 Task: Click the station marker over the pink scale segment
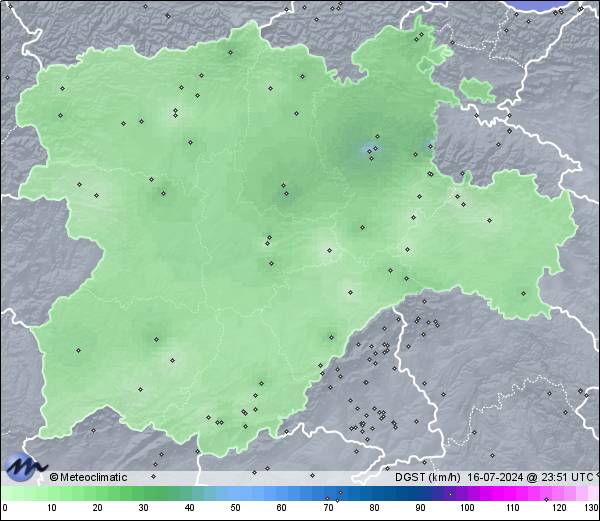546,499
